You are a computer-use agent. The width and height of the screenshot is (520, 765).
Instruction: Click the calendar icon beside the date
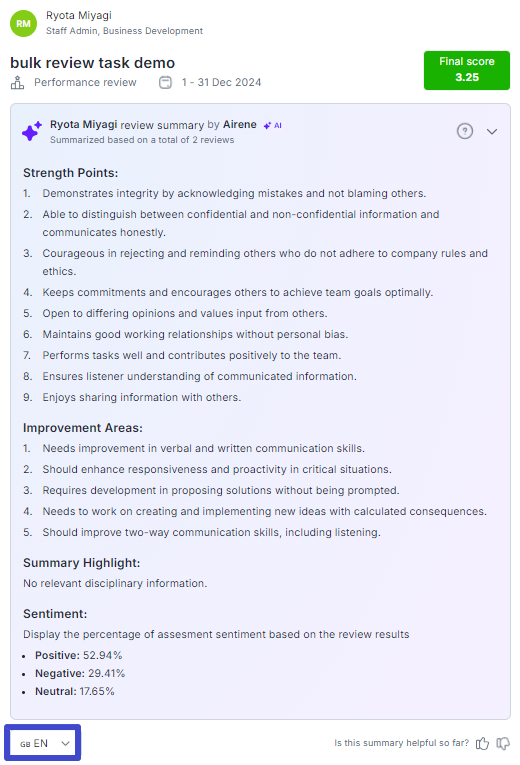click(x=165, y=82)
